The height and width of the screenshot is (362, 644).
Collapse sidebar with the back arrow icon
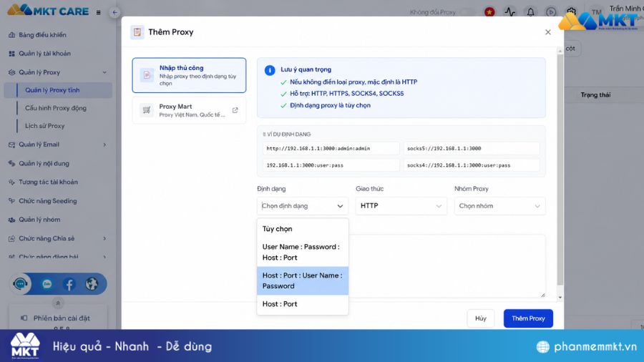[114, 12]
